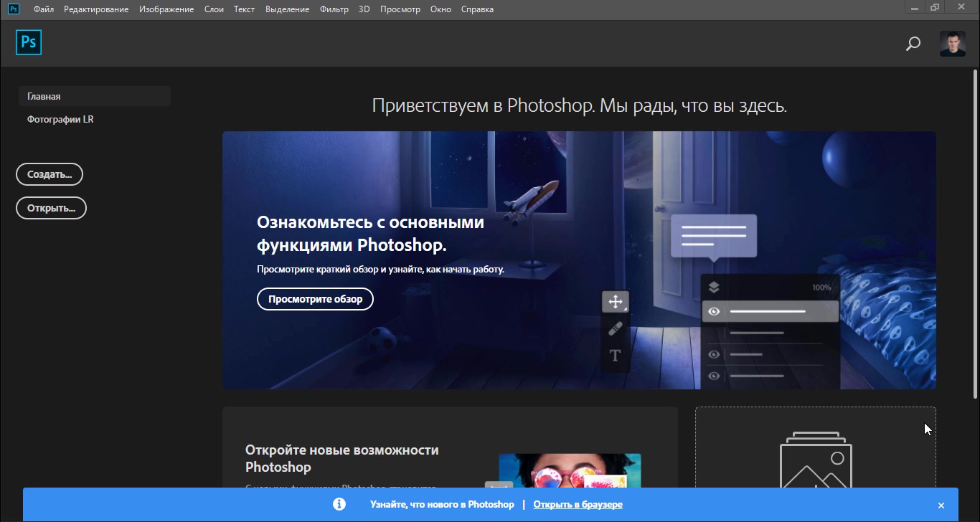Click the Открыть... button
This screenshot has width=980, height=522.
coord(51,208)
